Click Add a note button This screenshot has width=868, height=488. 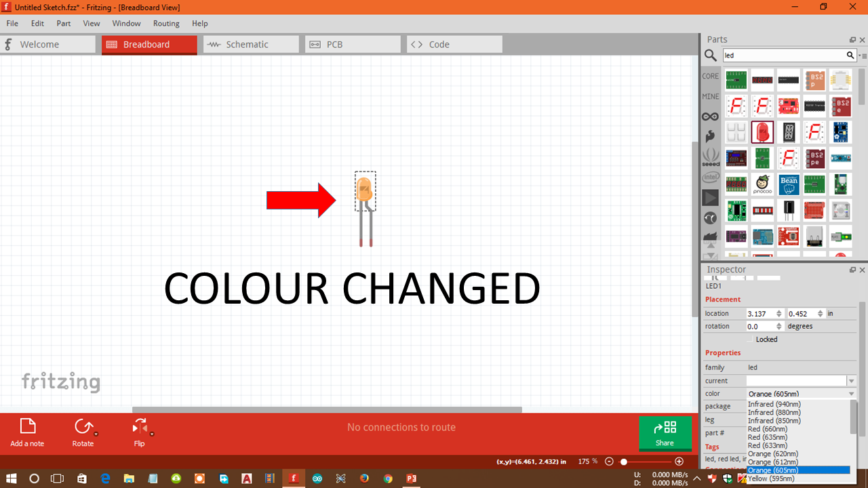(x=27, y=433)
